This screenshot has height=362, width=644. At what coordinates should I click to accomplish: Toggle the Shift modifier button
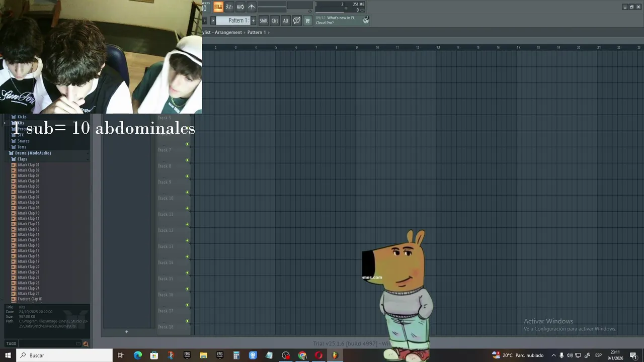264,21
